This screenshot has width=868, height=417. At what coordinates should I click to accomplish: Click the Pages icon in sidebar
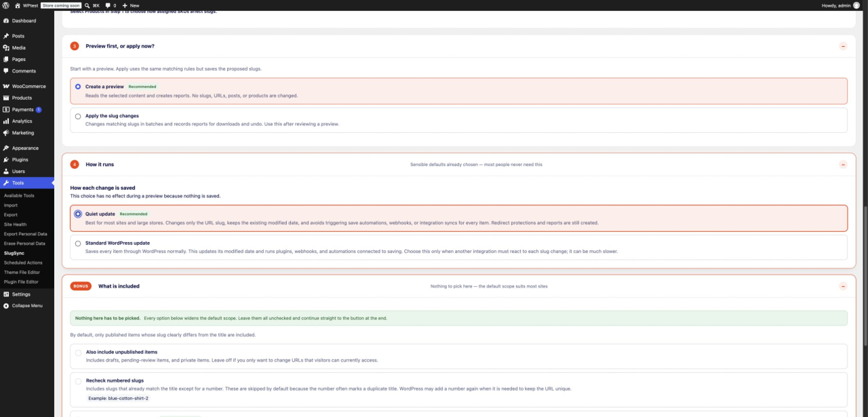tap(6, 59)
